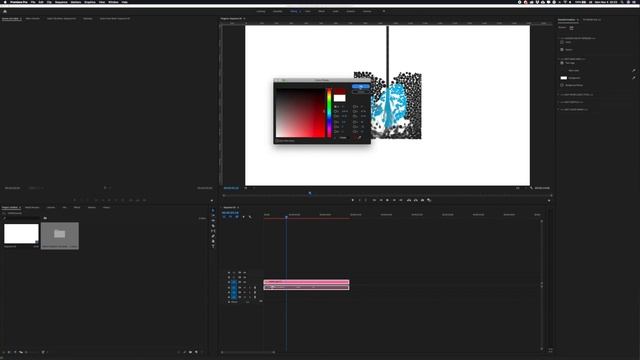
Task: Select the Type tool
Action: (213, 246)
